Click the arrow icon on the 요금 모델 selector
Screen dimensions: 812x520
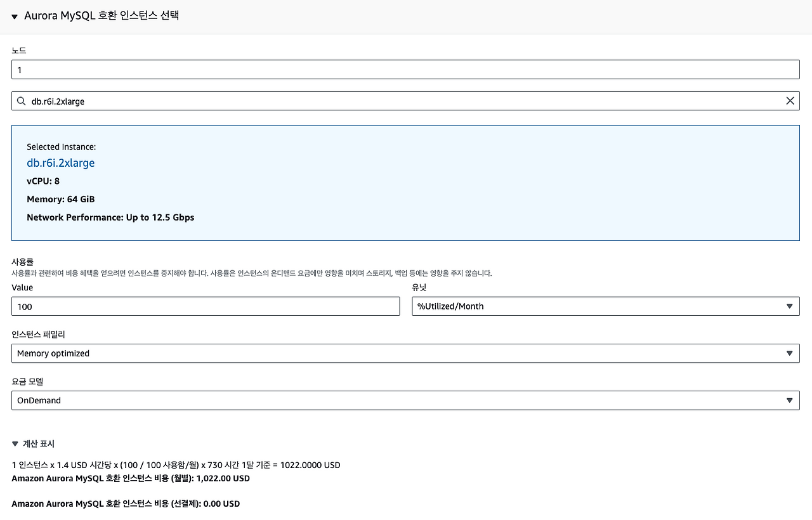tap(790, 400)
